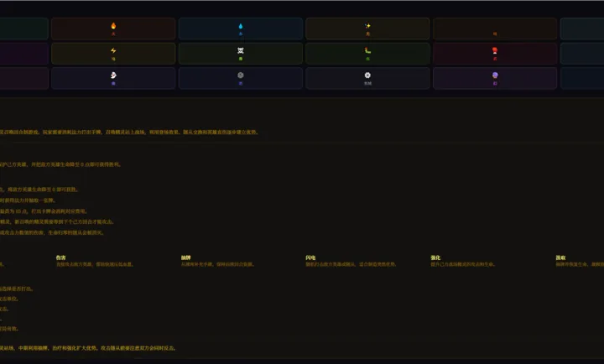Choose the green bug element card
This screenshot has width=604, height=364.
pos(367,54)
